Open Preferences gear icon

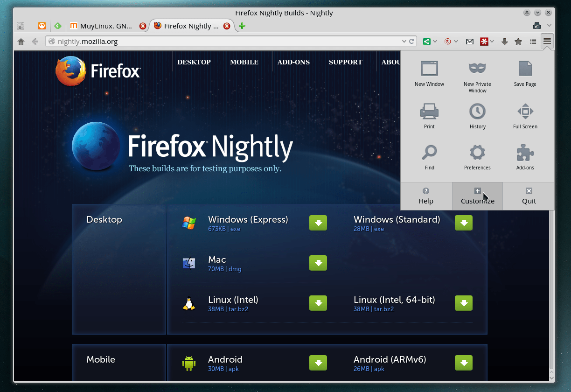click(477, 157)
